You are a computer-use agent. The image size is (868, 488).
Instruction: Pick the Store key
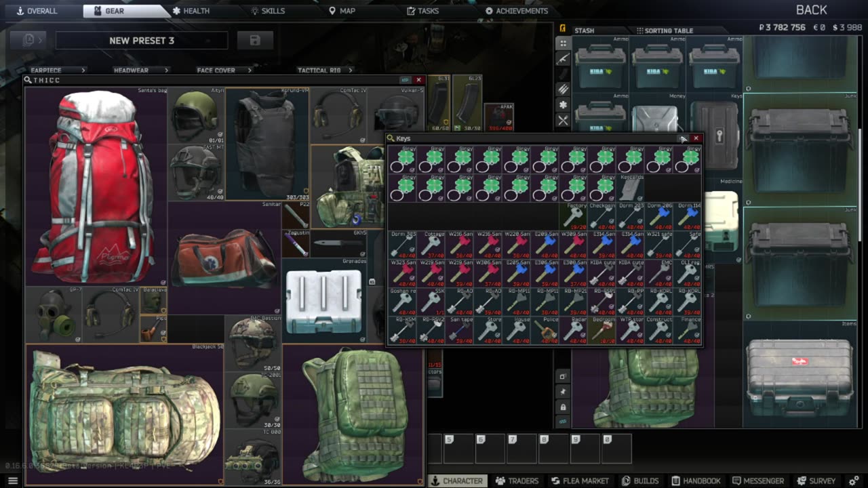pyautogui.click(x=488, y=330)
